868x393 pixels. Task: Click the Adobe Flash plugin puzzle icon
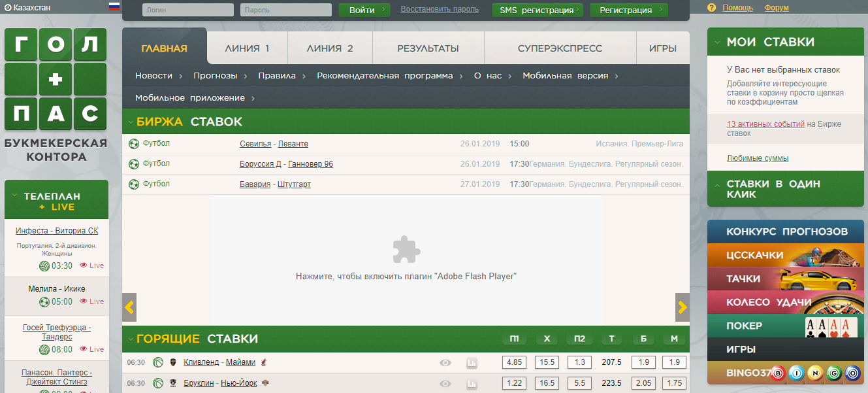click(x=406, y=250)
